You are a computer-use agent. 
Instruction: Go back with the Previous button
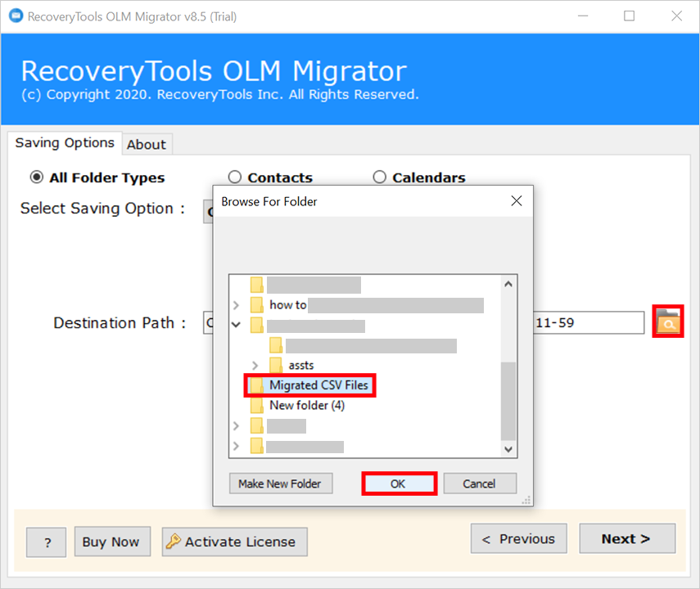(x=519, y=538)
